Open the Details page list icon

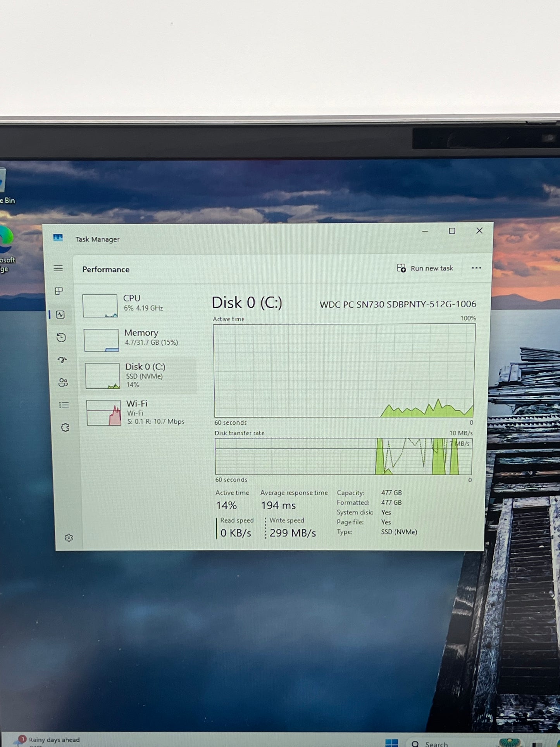(x=64, y=405)
